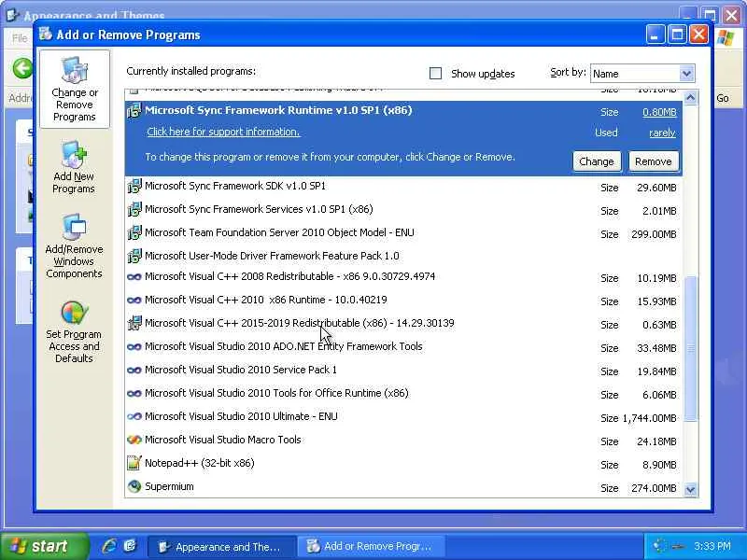747x560 pixels.
Task: Click the 299.00MB size value
Action: point(654,234)
